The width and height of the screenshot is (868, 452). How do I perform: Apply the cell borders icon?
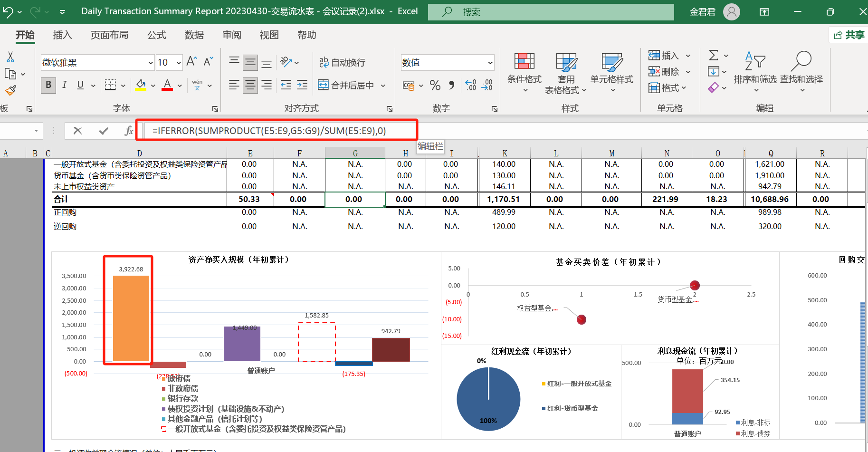[110, 85]
